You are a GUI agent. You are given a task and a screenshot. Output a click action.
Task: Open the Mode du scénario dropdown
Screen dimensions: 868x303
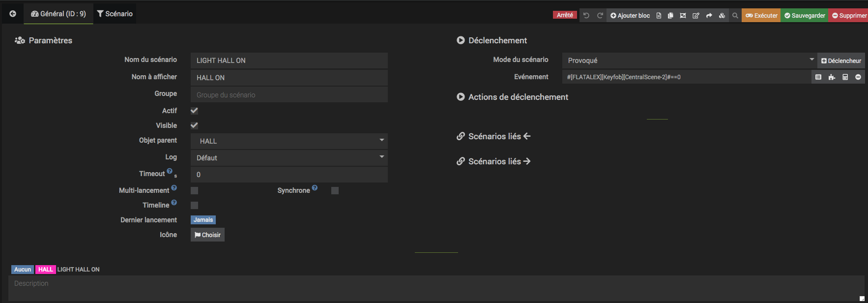(x=689, y=61)
